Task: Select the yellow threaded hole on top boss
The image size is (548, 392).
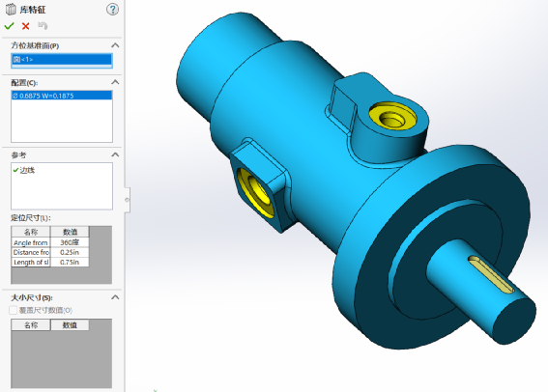Action: pos(392,117)
